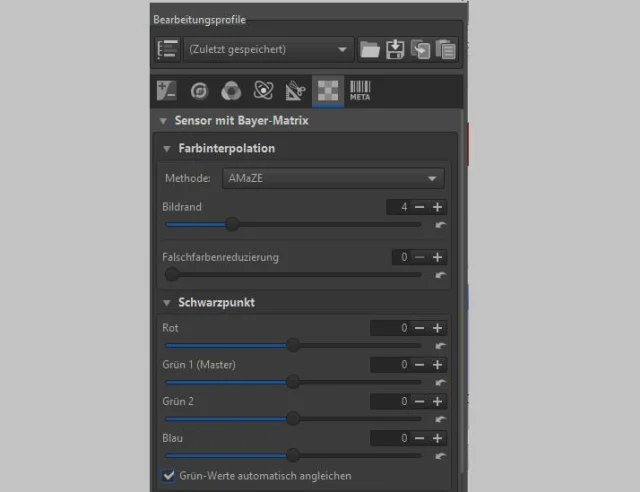Image resolution: width=640 pixels, height=492 pixels.
Task: Switch to the Transform tab
Action: (296, 91)
